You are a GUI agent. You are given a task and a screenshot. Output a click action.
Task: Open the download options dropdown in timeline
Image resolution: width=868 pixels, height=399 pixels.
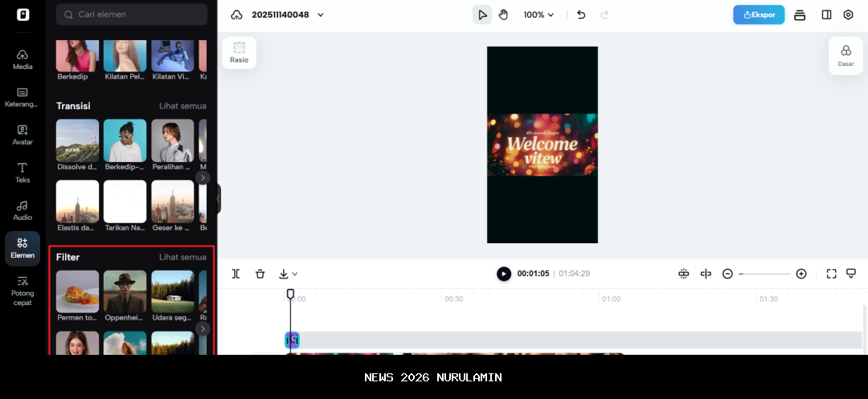[288, 274]
